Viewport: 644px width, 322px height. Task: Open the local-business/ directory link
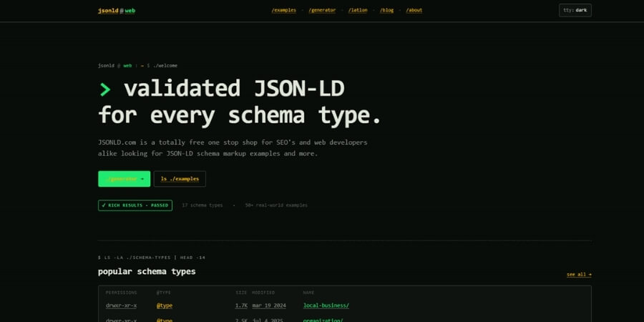(326, 306)
